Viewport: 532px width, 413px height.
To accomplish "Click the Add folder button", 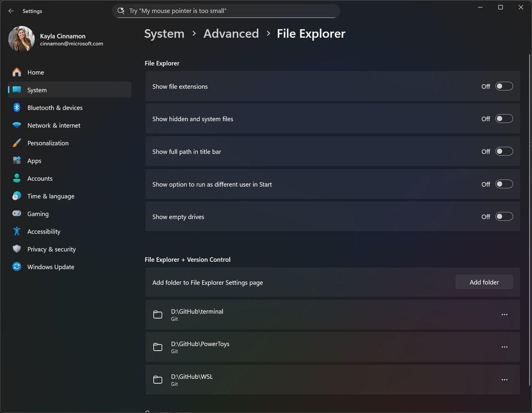I will click(x=484, y=282).
